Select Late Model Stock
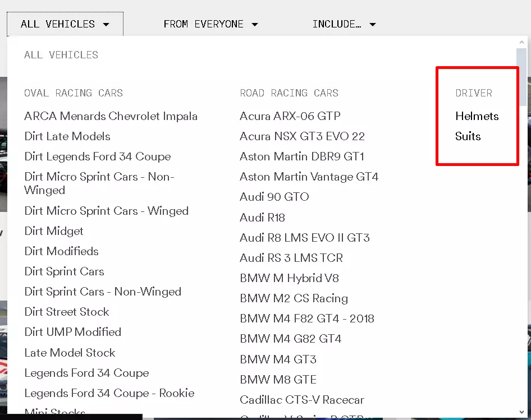This screenshot has height=420, width=531. [x=70, y=353]
